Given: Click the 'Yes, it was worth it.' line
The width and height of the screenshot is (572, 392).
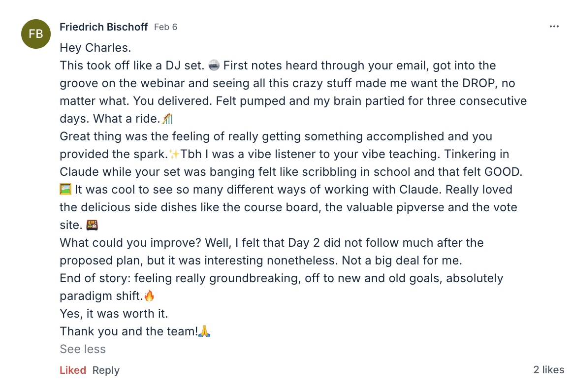Looking at the screenshot, I should 114,314.
